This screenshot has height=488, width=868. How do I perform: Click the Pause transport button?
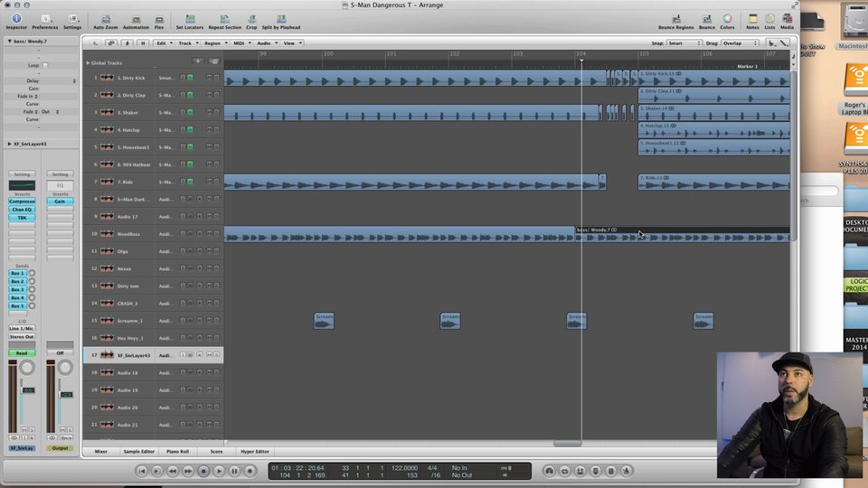(x=235, y=471)
